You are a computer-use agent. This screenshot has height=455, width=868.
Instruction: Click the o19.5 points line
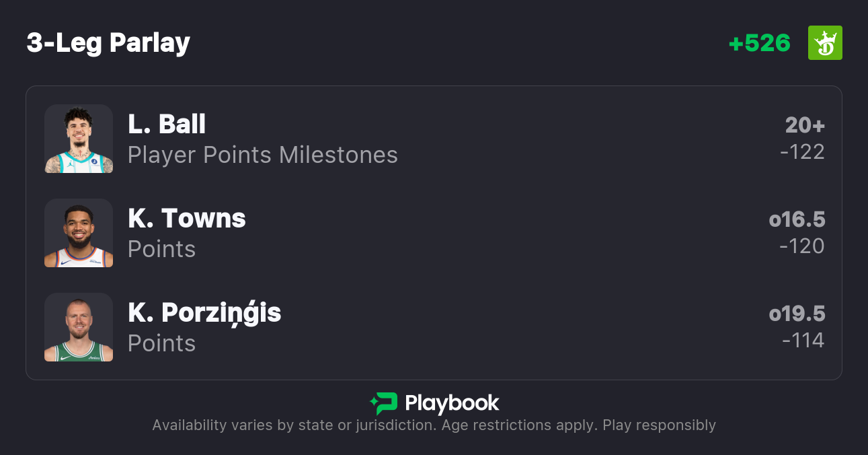[797, 314]
